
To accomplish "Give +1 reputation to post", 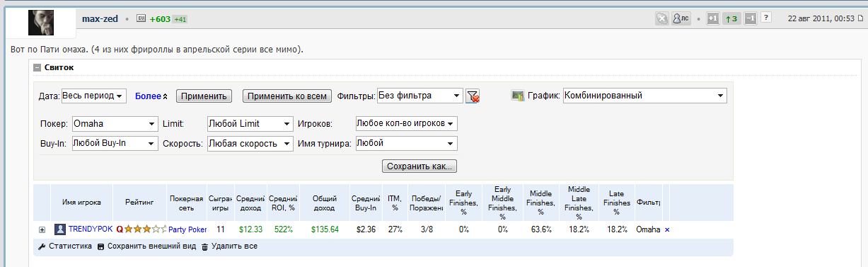I will (x=713, y=18).
